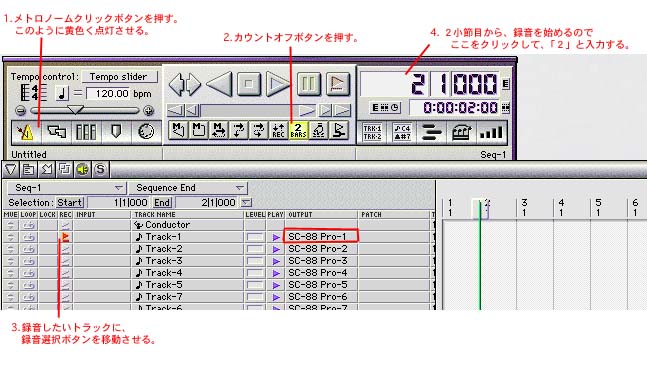Click the pause button in transport
Image resolution: width=647 pixels, height=368 pixels.
[309, 84]
